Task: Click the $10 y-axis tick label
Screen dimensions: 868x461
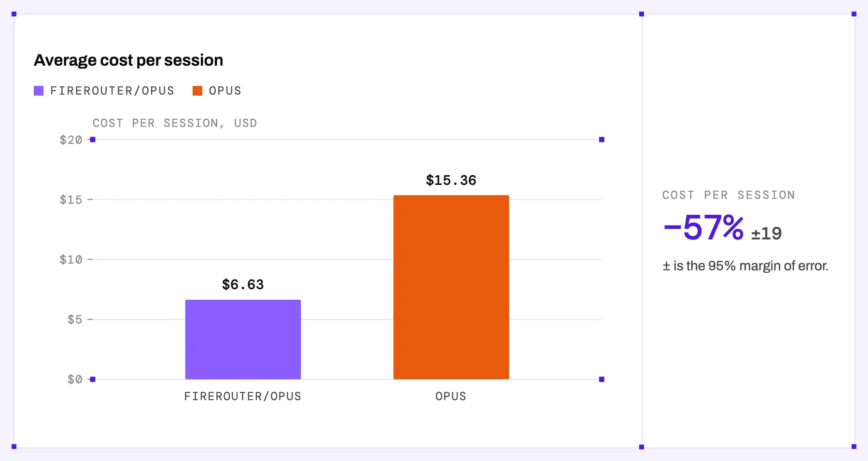Action: point(71,260)
